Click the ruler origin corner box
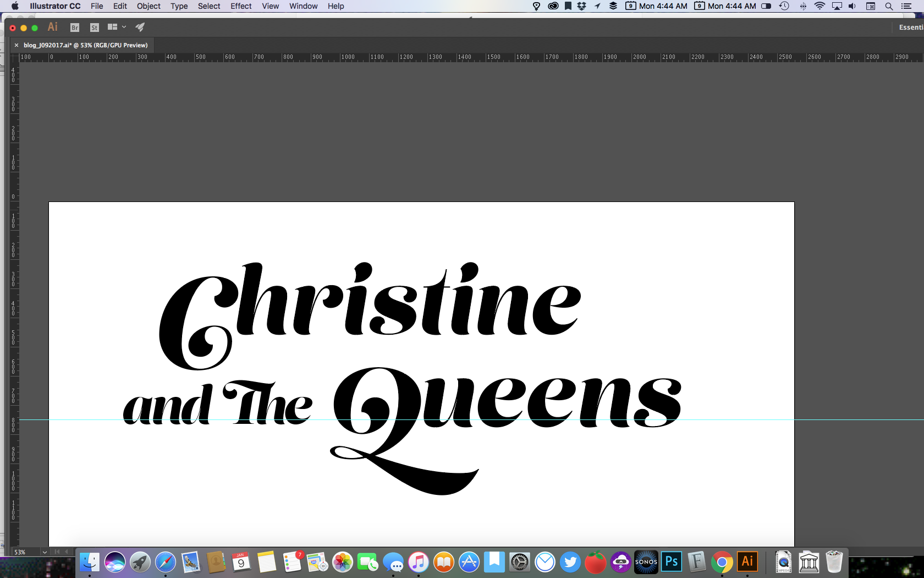This screenshot has height=578, width=924. 15,57
